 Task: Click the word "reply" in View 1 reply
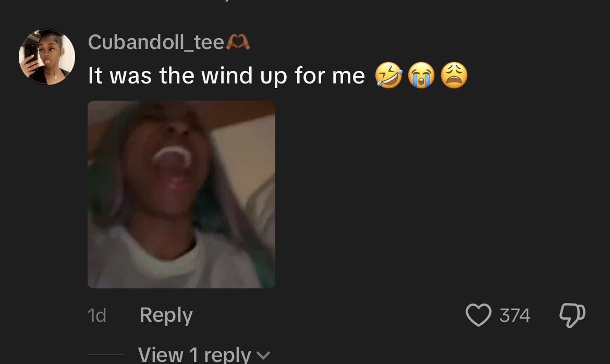click(x=227, y=355)
